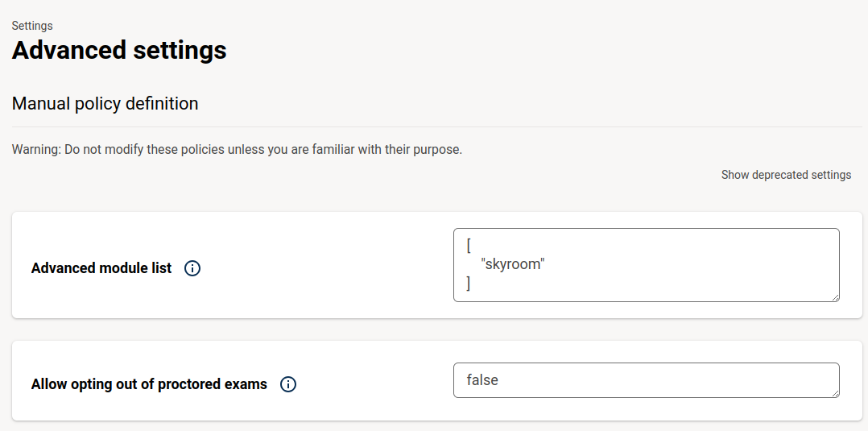Click the Advanced settings page heading
Image resolution: width=868 pixels, height=431 pixels.
(x=119, y=50)
